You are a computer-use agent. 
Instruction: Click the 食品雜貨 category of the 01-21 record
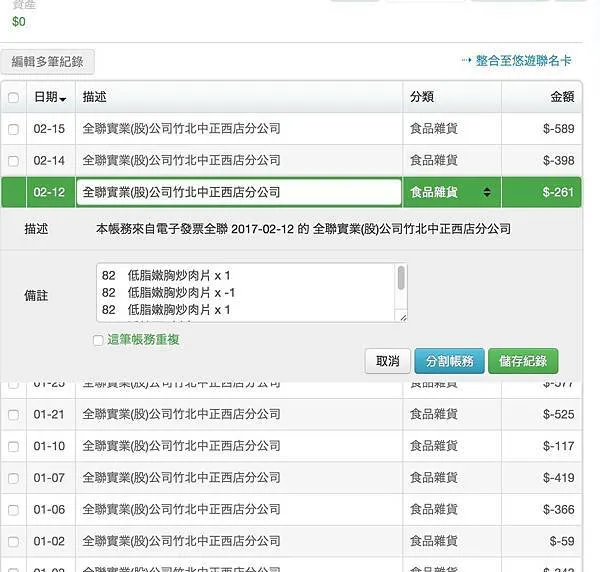[434, 414]
